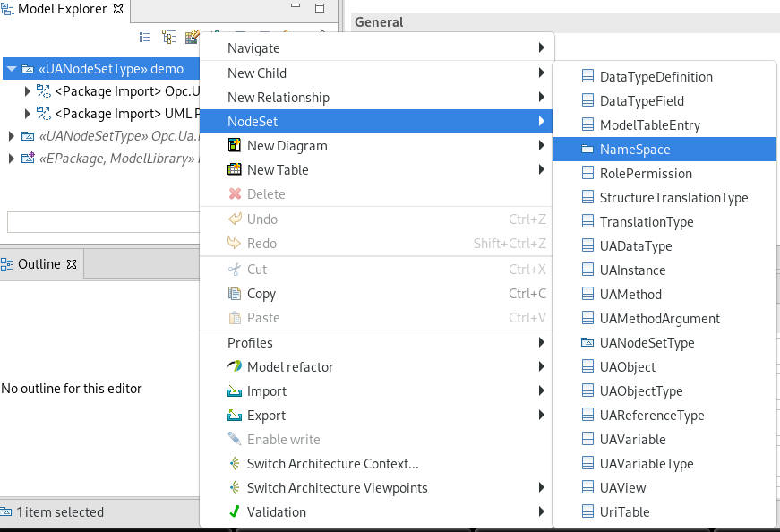This screenshot has width=780, height=532.
Task: Click the New Table icon in context menu
Action: 235,169
